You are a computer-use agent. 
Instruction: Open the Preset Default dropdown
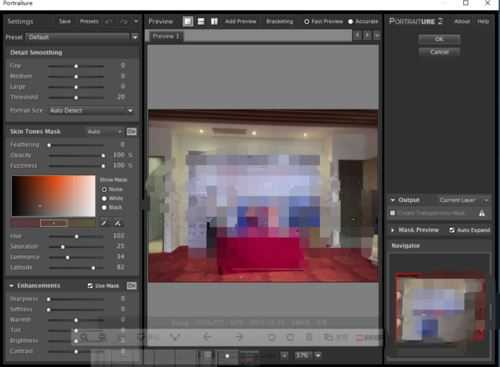click(135, 37)
